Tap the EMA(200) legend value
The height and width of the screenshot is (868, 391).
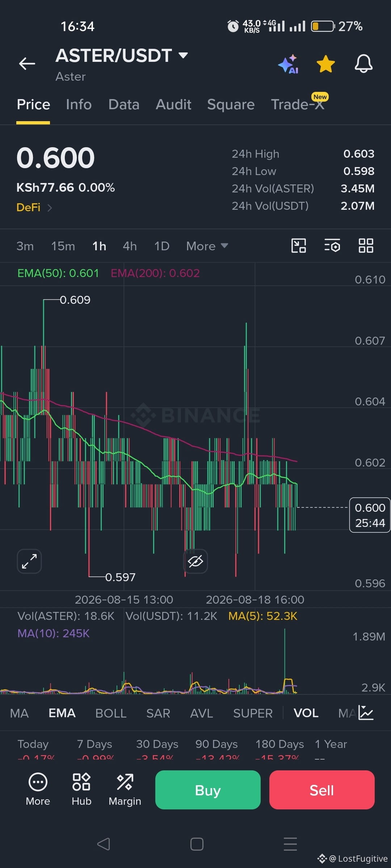click(x=155, y=273)
